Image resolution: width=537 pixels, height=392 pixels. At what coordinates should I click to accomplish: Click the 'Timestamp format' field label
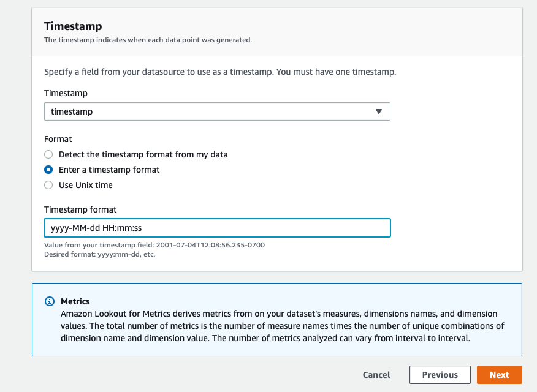(x=80, y=209)
